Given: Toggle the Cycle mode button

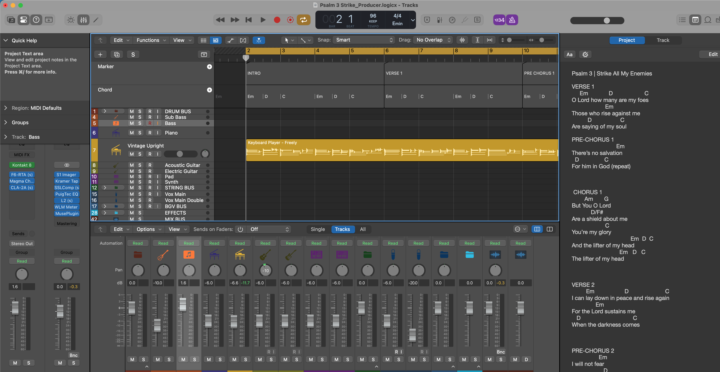Looking at the screenshot, I should [x=304, y=20].
